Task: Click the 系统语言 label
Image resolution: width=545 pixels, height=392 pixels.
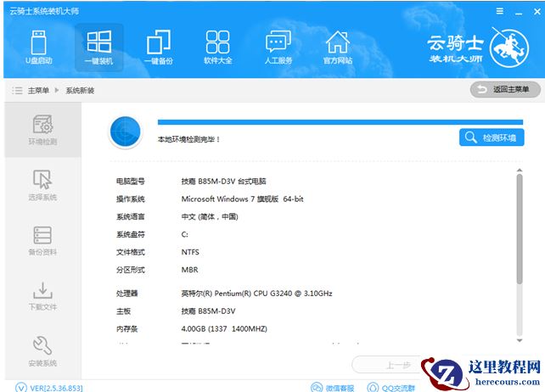Action: click(x=131, y=217)
